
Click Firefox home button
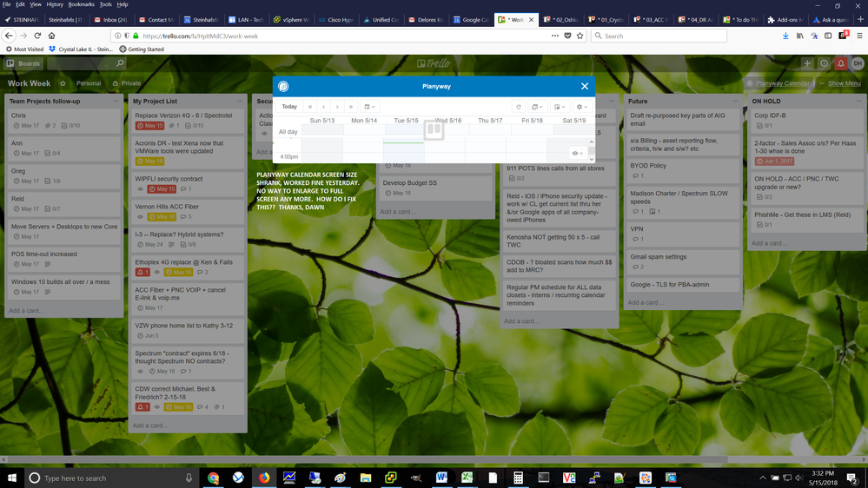(x=51, y=36)
